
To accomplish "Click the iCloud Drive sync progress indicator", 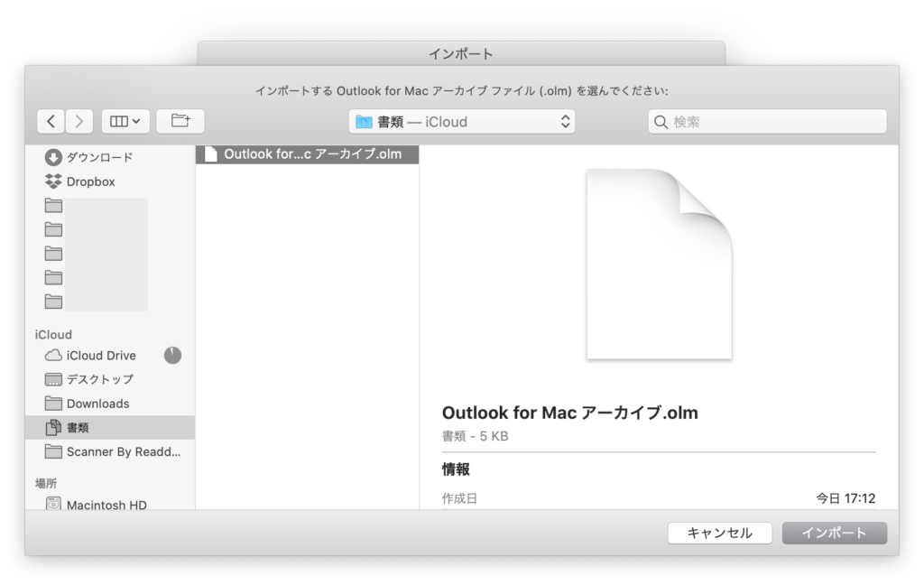I will pyautogui.click(x=172, y=355).
